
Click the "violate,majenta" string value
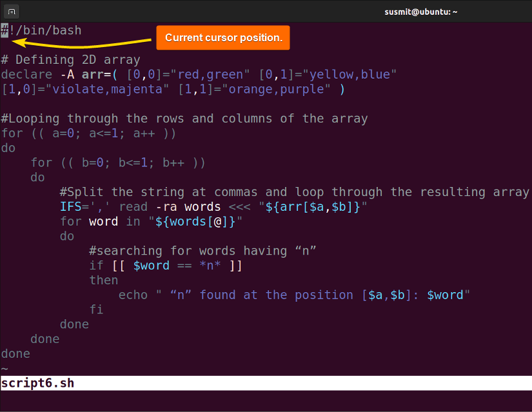[x=107, y=89]
